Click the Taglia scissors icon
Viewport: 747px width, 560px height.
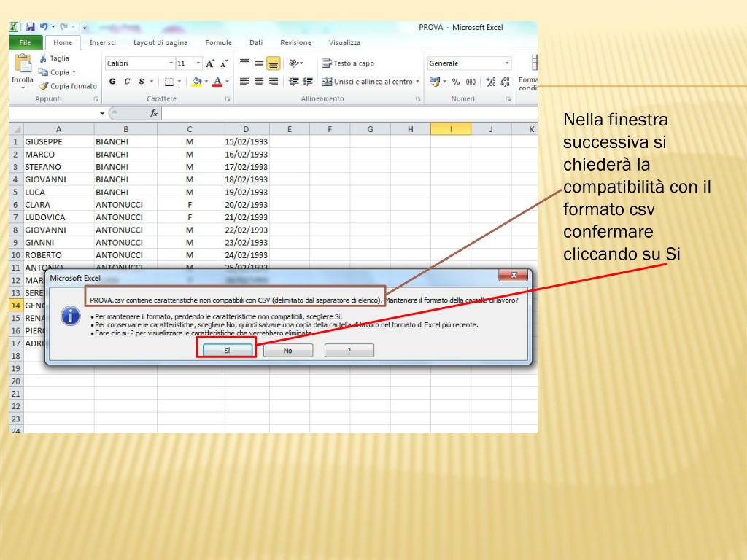(43, 58)
